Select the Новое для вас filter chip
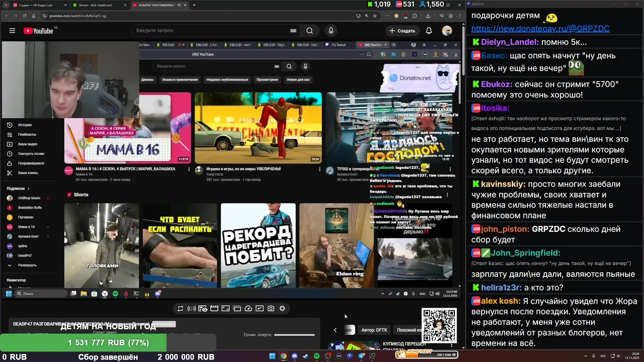Viewport: 644px width, 362px height. (x=298, y=79)
